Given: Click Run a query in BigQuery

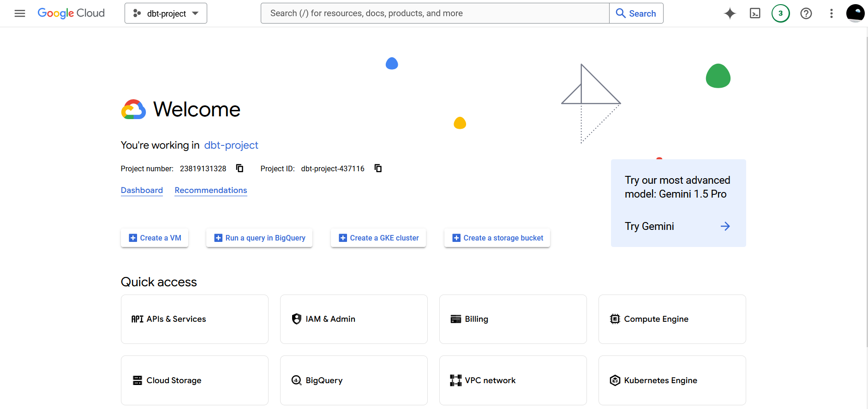Looking at the screenshot, I should pyautogui.click(x=259, y=238).
